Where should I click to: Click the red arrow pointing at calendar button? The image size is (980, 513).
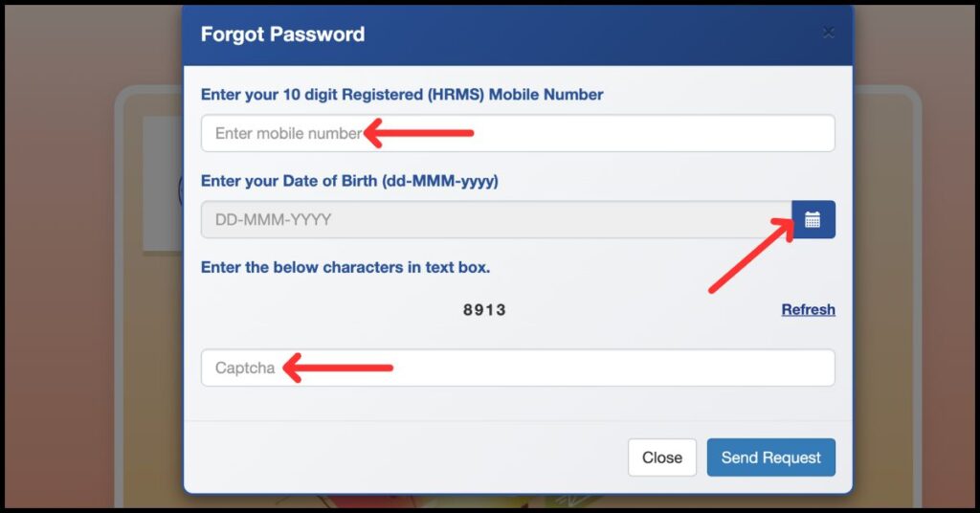(751, 256)
